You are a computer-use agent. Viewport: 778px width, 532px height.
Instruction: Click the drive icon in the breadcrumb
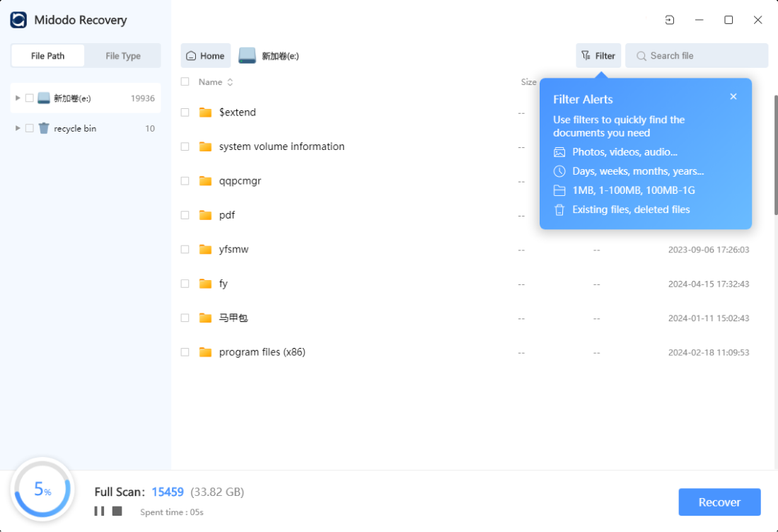pyautogui.click(x=247, y=56)
